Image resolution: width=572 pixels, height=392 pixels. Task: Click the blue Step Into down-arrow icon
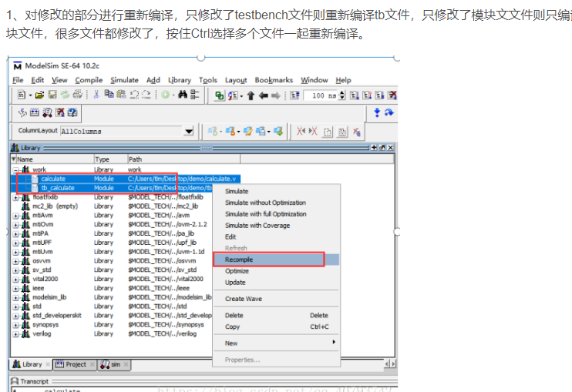pyautogui.click(x=377, y=112)
